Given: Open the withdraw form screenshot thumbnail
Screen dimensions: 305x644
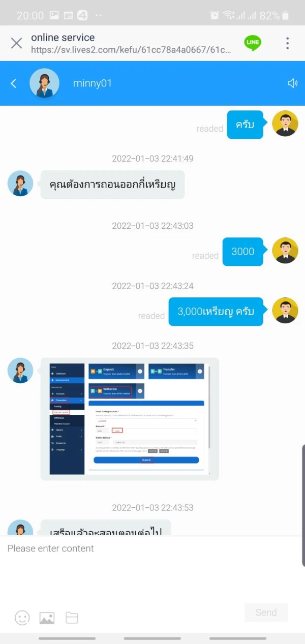Looking at the screenshot, I should pyautogui.click(x=130, y=419).
